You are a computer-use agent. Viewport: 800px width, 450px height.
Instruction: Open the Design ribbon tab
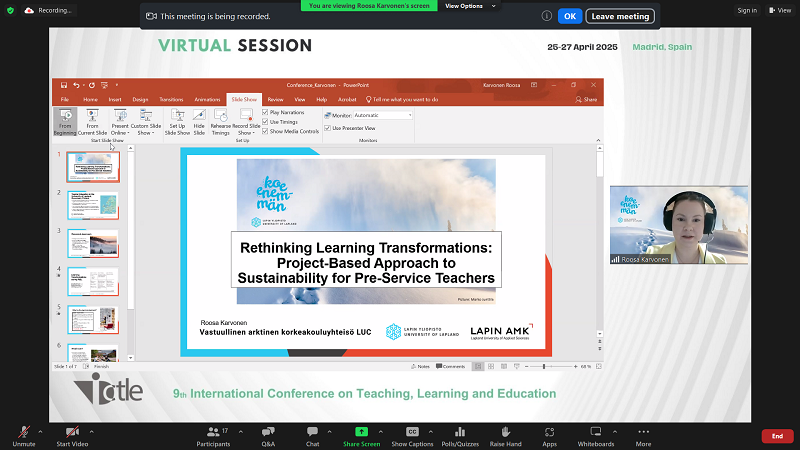140,100
